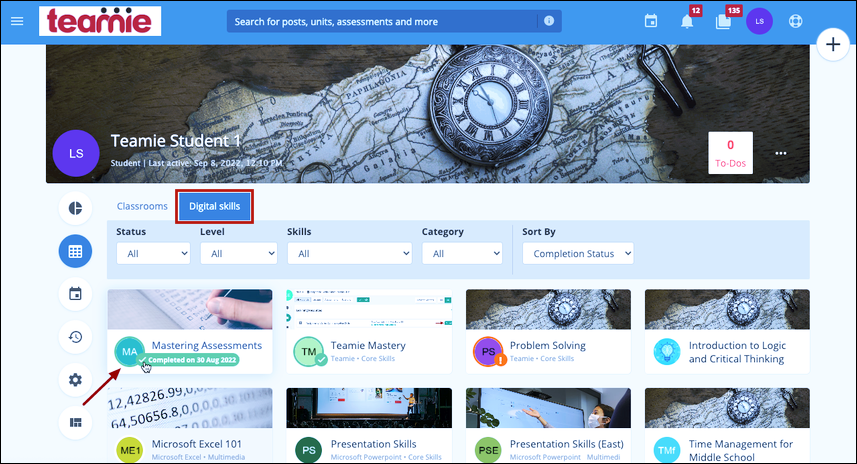Click the search info icon
This screenshot has width=857, height=464.
pos(549,21)
